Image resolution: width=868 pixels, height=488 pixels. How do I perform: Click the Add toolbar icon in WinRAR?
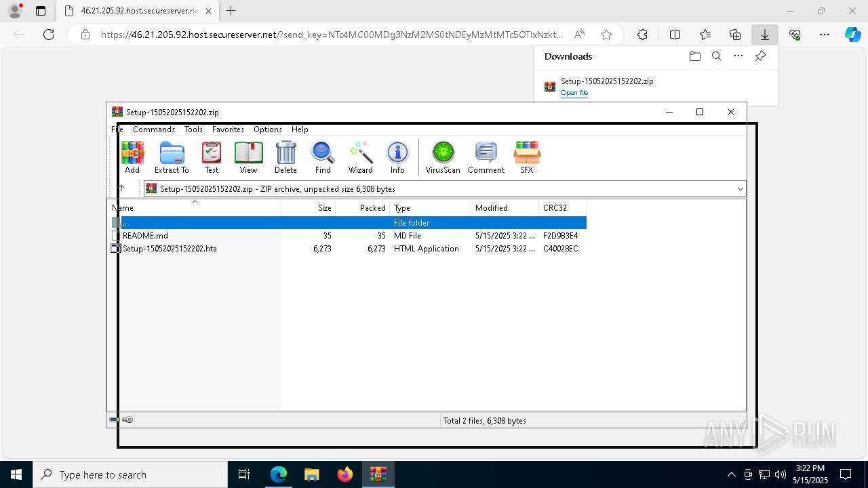[132, 157]
